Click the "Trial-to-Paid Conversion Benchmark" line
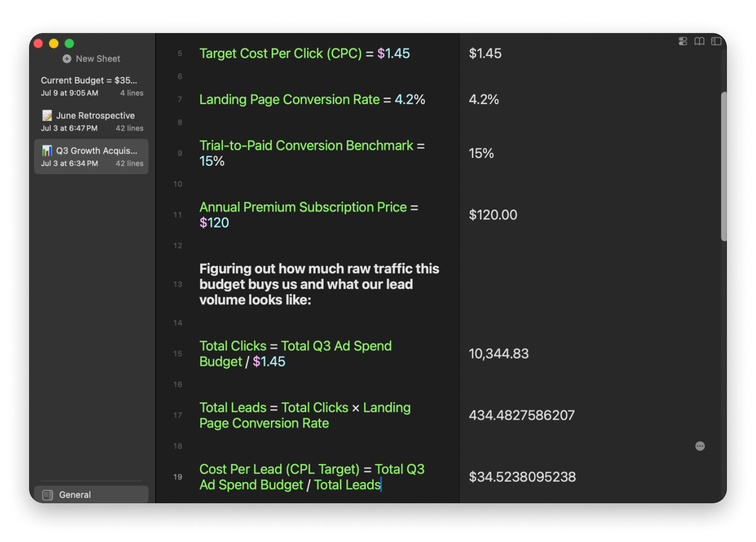Viewport: 756px width, 542px height. pos(312,153)
